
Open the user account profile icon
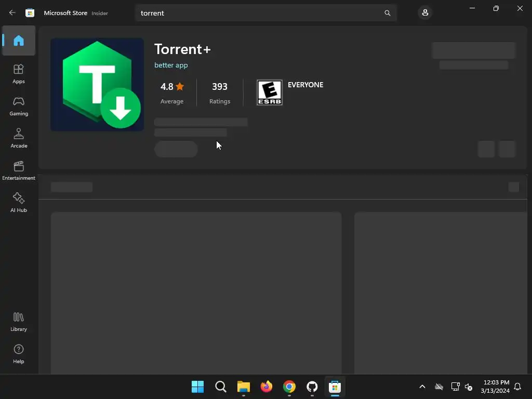(x=425, y=13)
